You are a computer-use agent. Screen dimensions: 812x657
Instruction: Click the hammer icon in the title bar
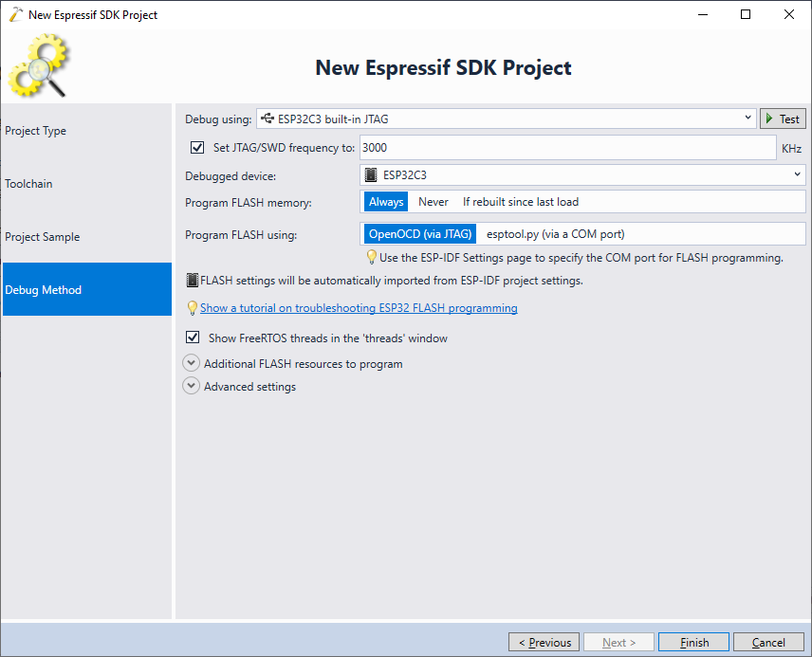(15, 14)
